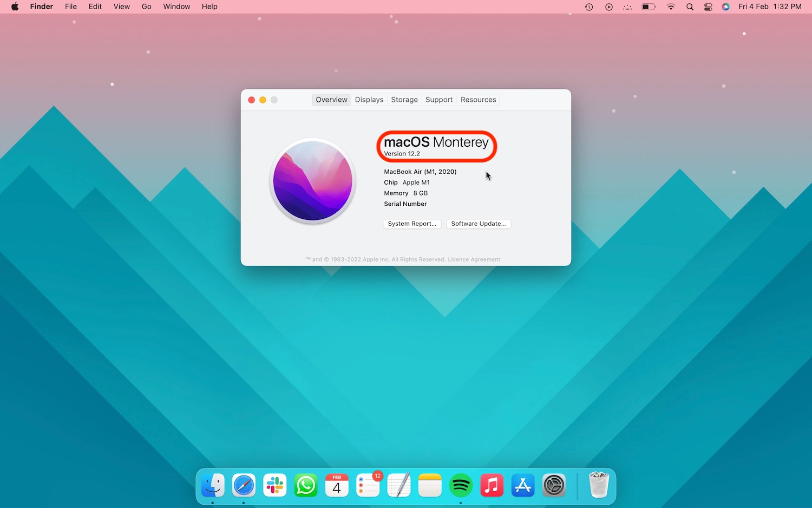Open Spotify from the Dock
Image resolution: width=812 pixels, height=508 pixels.
coord(461,485)
